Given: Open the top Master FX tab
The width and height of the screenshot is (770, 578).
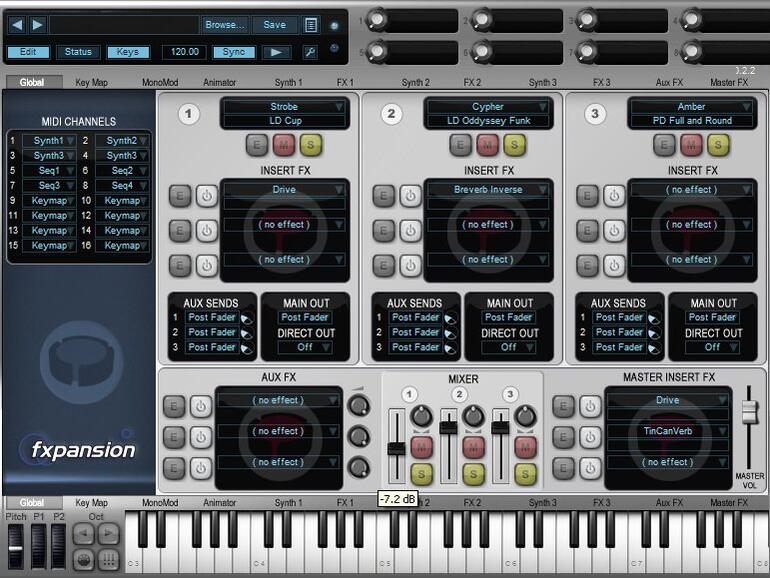Looking at the screenshot, I should (x=729, y=83).
